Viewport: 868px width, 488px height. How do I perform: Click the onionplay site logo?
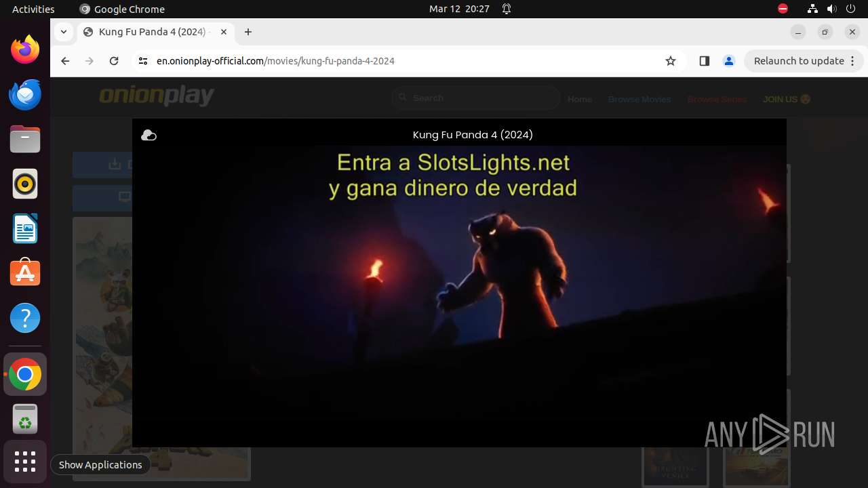pyautogui.click(x=157, y=96)
